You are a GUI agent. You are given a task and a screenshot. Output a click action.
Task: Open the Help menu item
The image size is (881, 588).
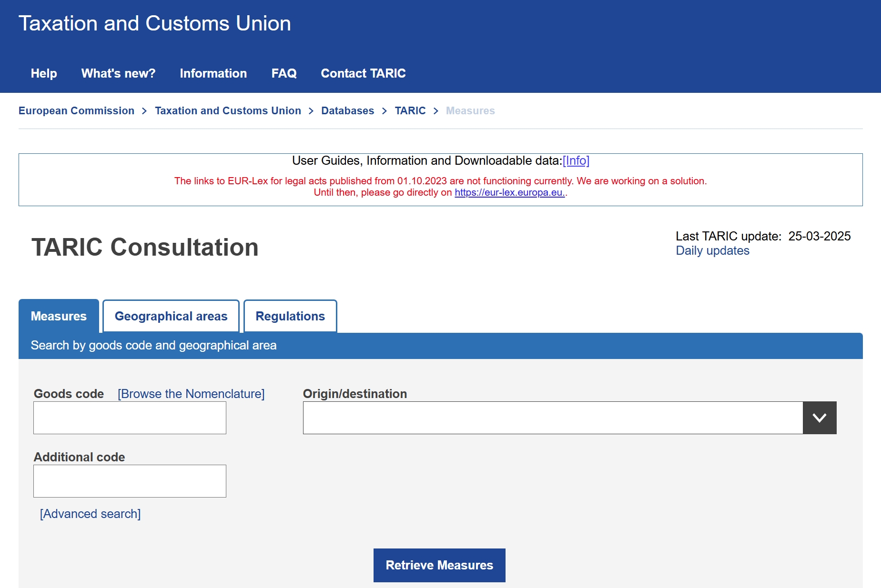[x=44, y=73]
